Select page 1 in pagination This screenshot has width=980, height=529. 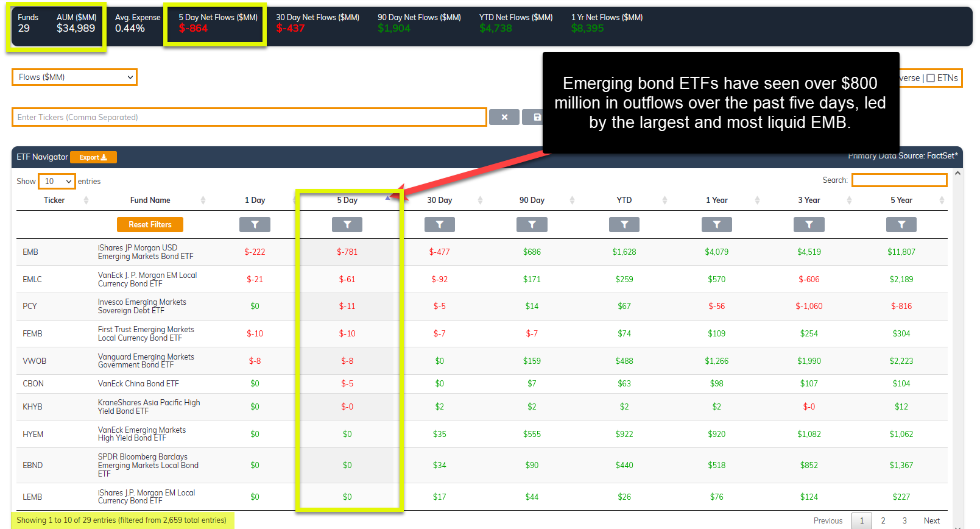tap(861, 520)
